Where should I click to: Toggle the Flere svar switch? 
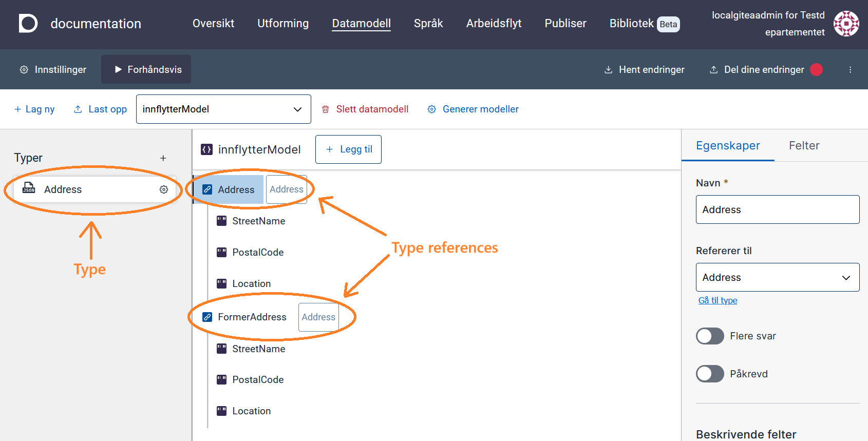pyautogui.click(x=710, y=336)
